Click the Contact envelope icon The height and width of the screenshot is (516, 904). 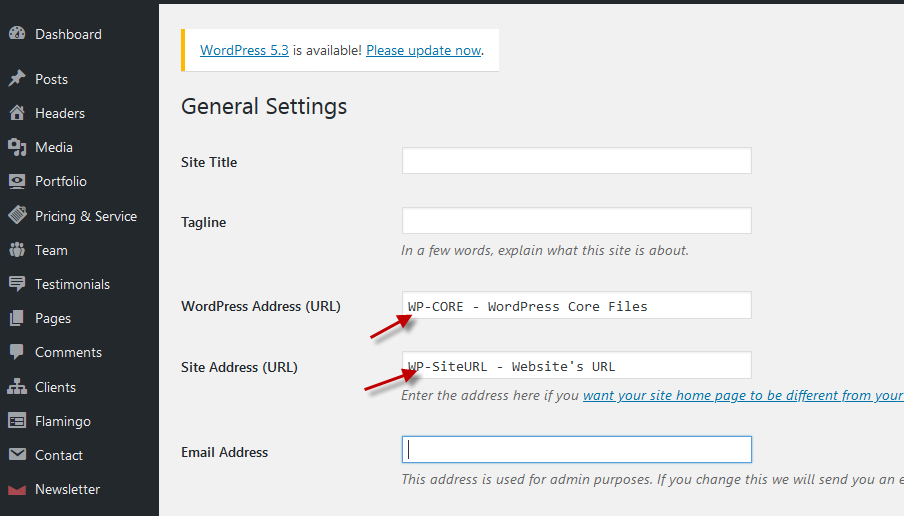click(x=17, y=454)
